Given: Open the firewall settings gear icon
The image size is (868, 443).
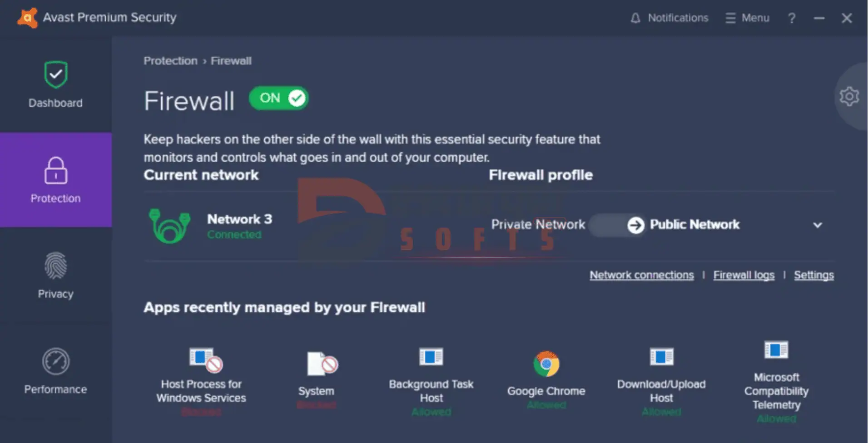Looking at the screenshot, I should click(849, 97).
